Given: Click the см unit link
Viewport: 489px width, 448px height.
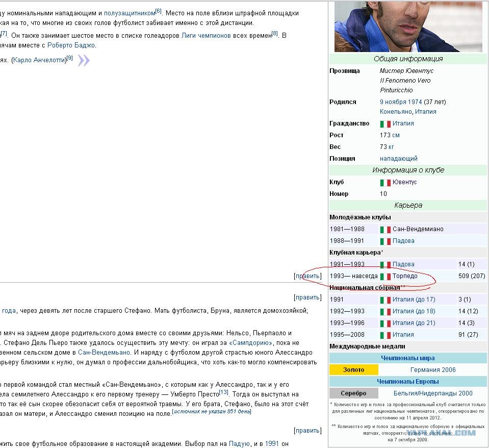Looking at the screenshot, I should click(396, 135).
